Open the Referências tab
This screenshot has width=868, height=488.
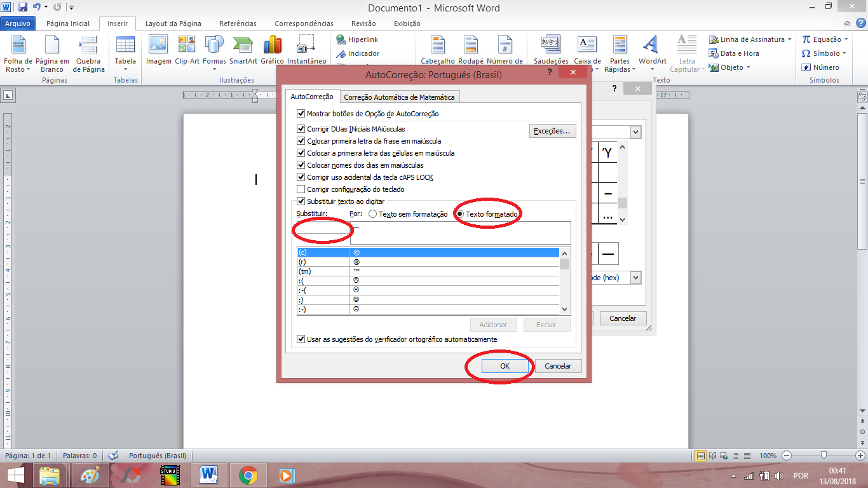(238, 24)
